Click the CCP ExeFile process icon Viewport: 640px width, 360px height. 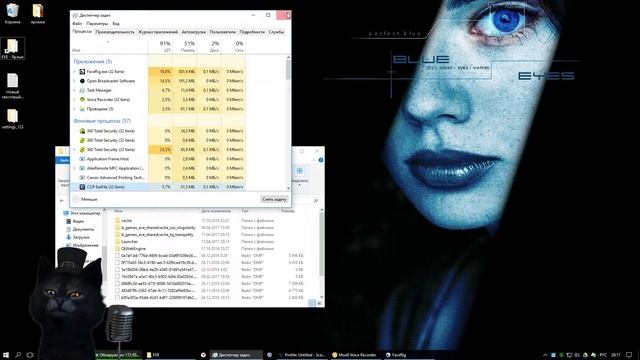pos(82,187)
